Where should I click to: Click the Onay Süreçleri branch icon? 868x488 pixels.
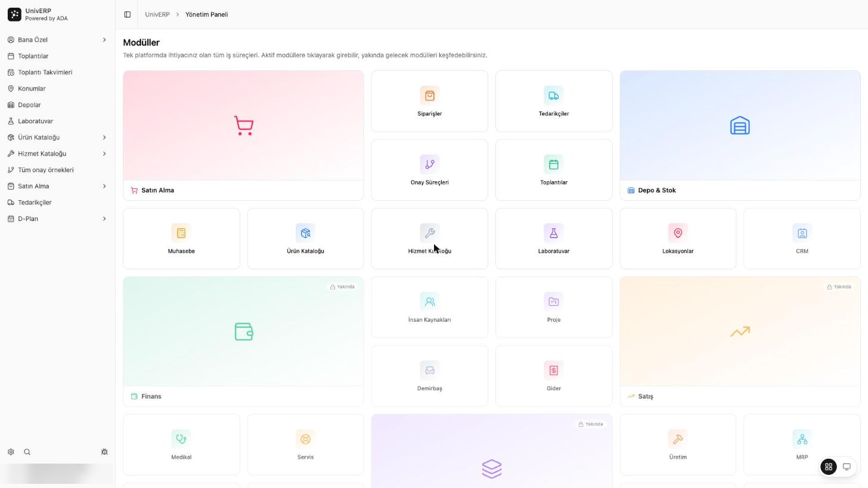click(x=429, y=164)
